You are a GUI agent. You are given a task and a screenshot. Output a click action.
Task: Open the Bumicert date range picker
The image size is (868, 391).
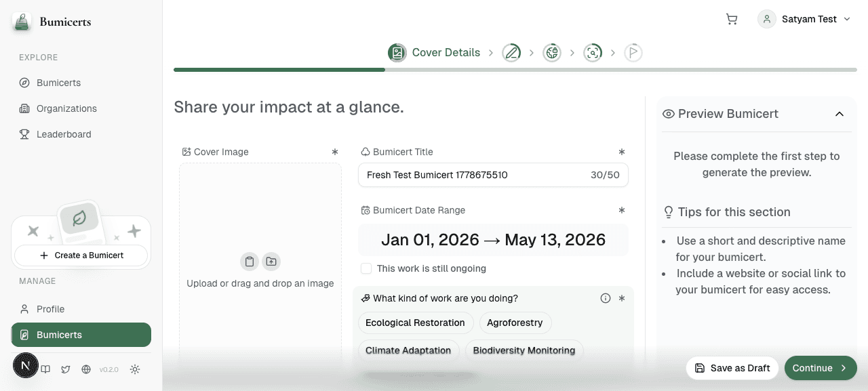pyautogui.click(x=493, y=240)
